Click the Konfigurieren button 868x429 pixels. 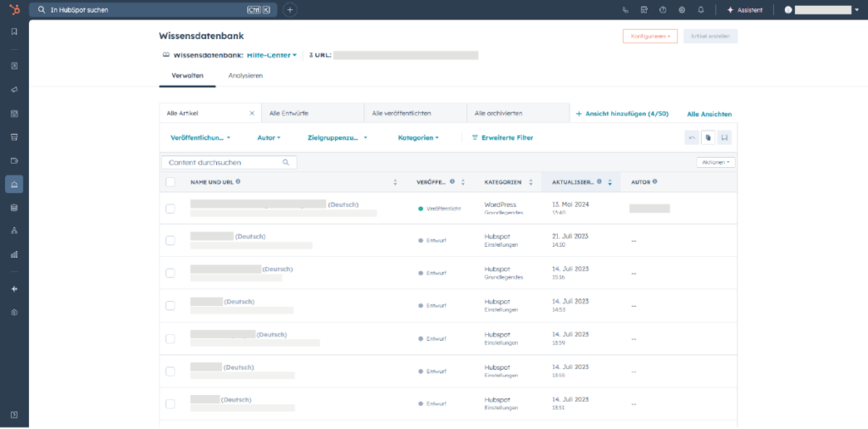(649, 36)
